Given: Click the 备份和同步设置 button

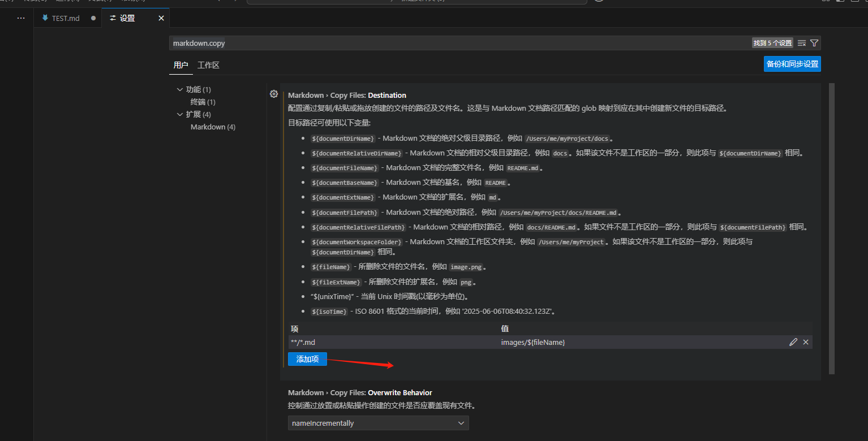Looking at the screenshot, I should click(792, 64).
